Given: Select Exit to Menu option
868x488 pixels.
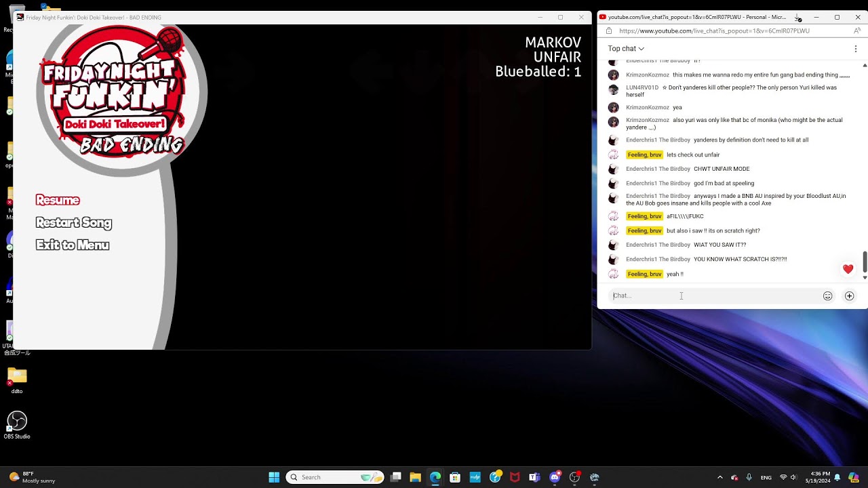Looking at the screenshot, I should pyautogui.click(x=72, y=245).
